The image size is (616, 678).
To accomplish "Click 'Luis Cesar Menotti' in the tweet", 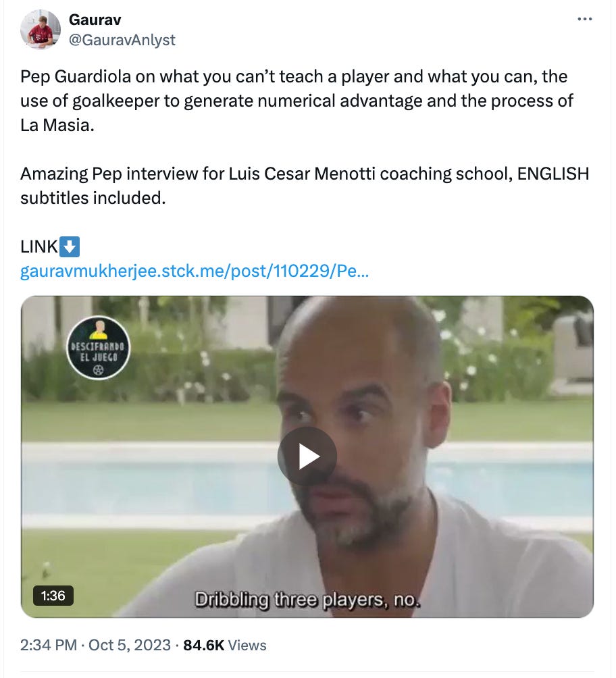I will [303, 174].
